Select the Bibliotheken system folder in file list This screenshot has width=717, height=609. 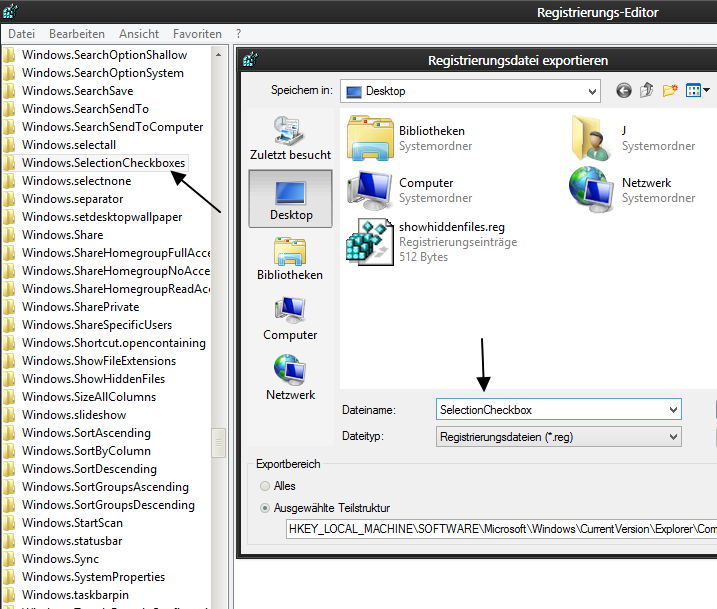pos(410,138)
